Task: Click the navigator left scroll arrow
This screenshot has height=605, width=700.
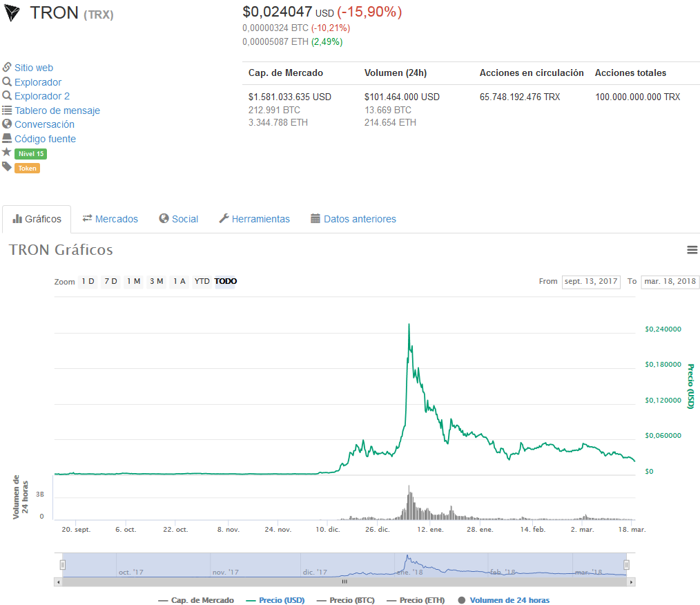Action: click(x=59, y=582)
